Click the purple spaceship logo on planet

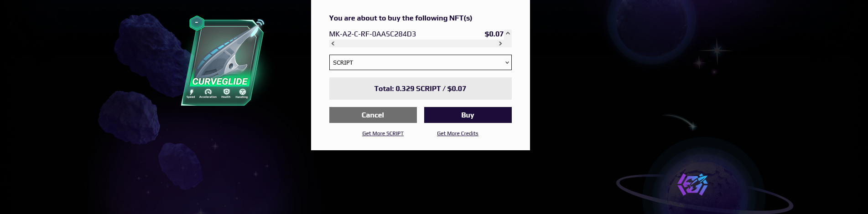(x=692, y=184)
